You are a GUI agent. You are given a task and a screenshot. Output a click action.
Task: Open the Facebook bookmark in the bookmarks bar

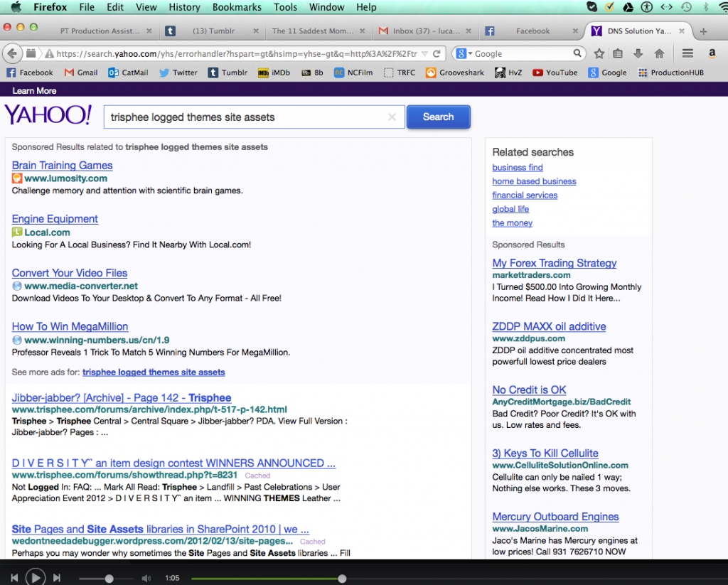pos(30,73)
